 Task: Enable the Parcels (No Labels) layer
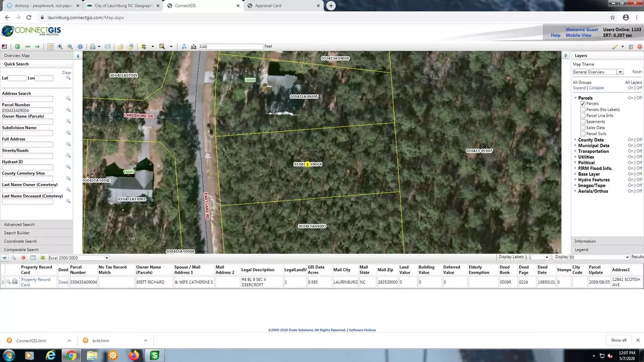583,109
